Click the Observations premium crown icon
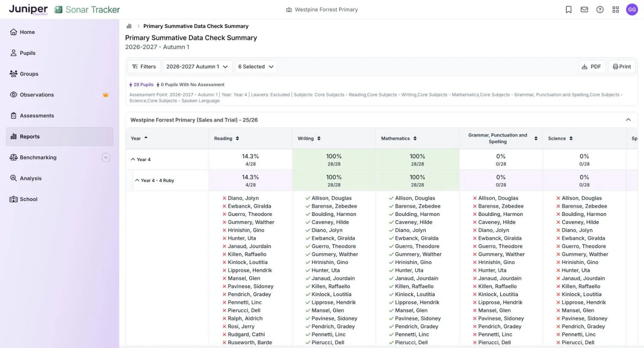 click(105, 95)
